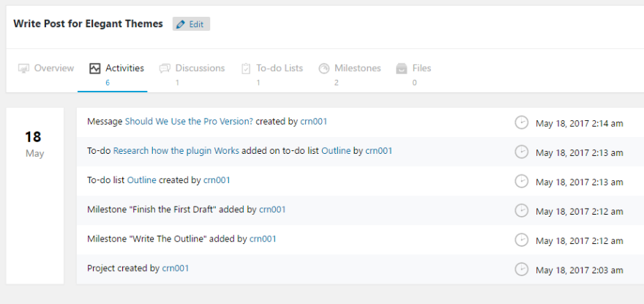
Task: Switch to the Overview tab
Action: [53, 68]
